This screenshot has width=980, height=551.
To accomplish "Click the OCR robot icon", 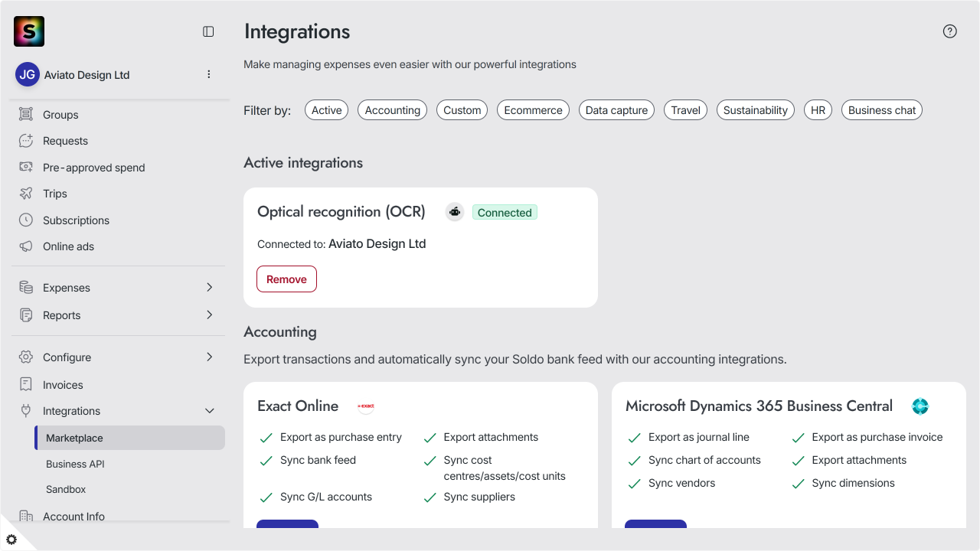I will [x=455, y=212].
